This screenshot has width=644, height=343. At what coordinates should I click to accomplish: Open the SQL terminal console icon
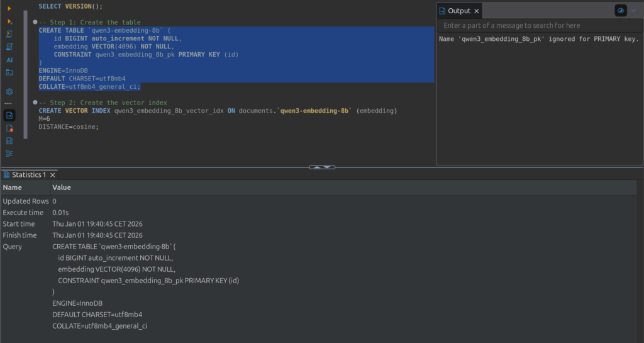9,72
